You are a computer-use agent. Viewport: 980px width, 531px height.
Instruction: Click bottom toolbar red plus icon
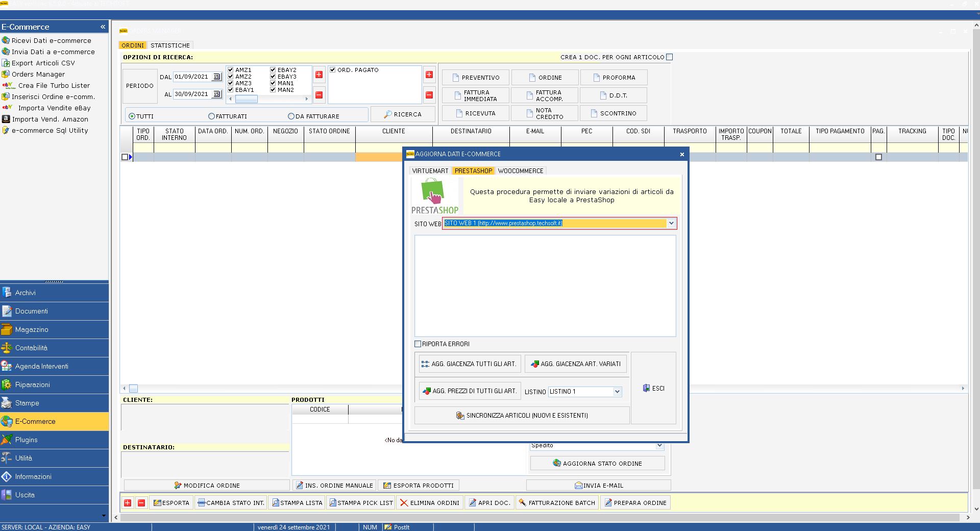(x=128, y=503)
